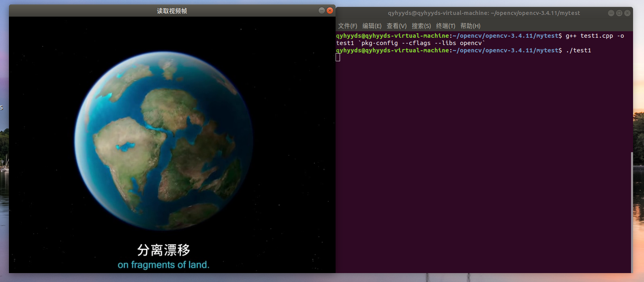This screenshot has height=282, width=644.
Task: Minimize the 读取视频帧 video window
Action: tap(322, 11)
